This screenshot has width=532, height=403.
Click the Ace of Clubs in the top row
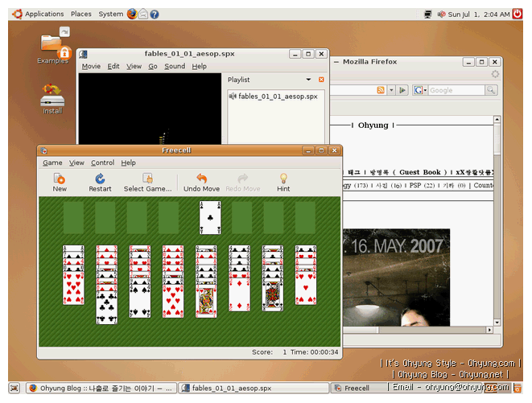point(210,217)
